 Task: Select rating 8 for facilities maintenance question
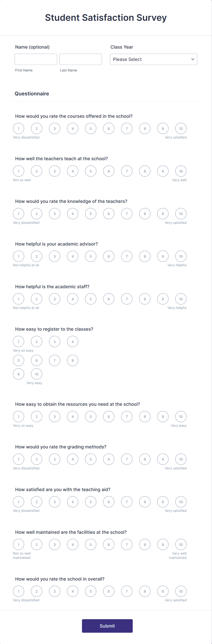pos(145,544)
